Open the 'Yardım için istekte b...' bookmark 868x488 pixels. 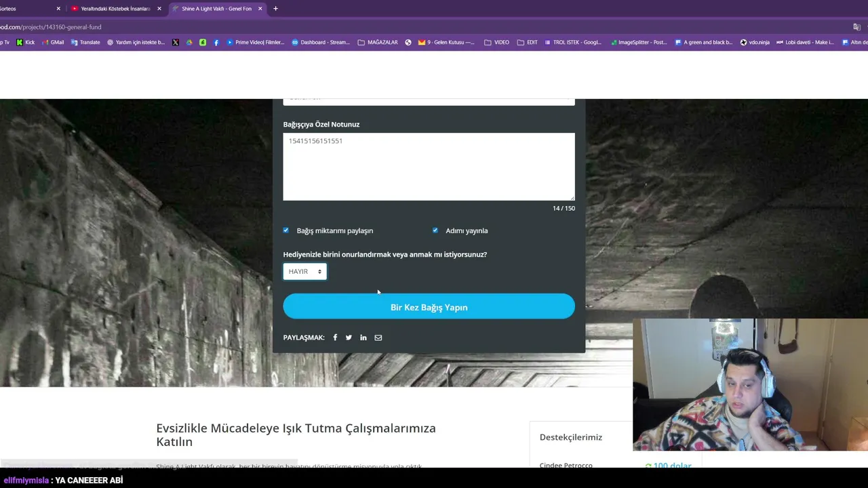136,42
